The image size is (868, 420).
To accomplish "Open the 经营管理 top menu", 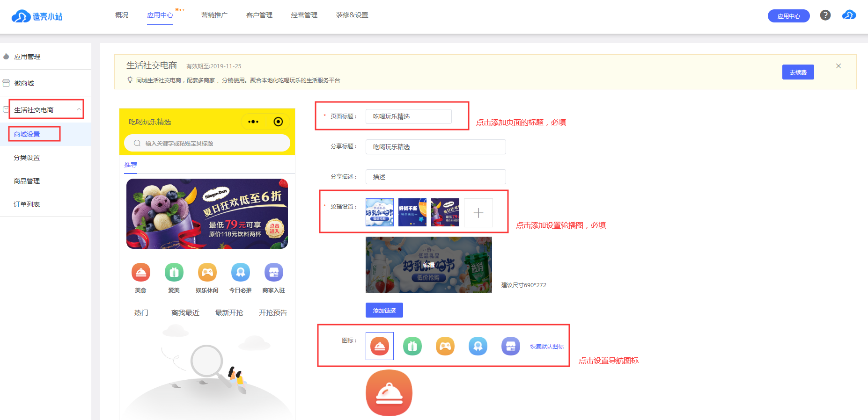I will (304, 15).
